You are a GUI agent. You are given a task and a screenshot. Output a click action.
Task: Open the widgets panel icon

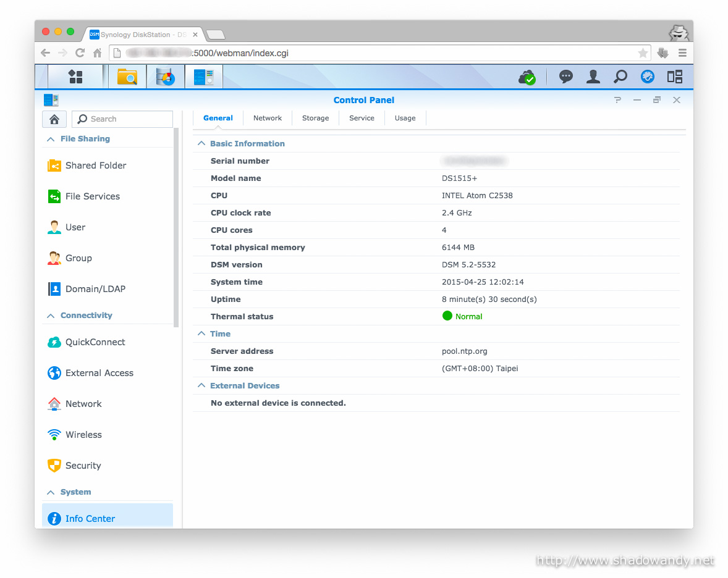coord(647,77)
